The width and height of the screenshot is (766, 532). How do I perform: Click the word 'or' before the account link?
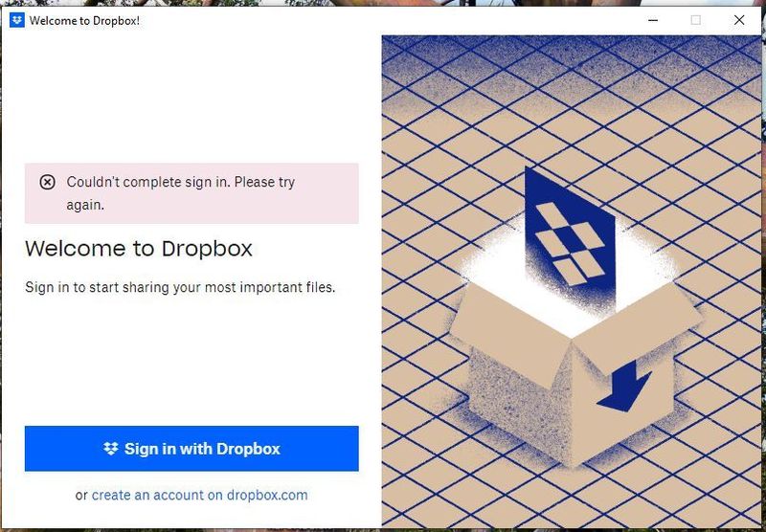(x=81, y=496)
